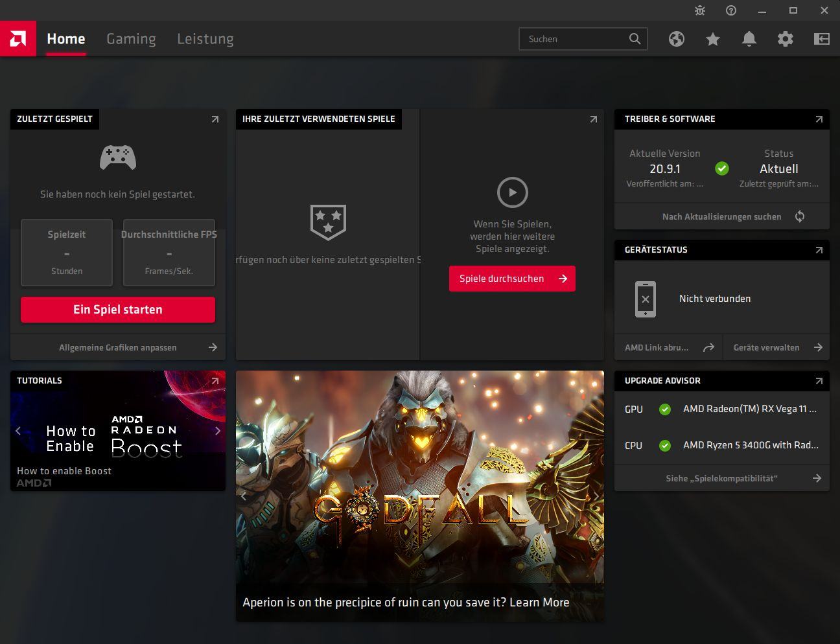The image size is (840, 644).
Task: Click share arrow next to AMD Link abrufen
Action: 709,348
